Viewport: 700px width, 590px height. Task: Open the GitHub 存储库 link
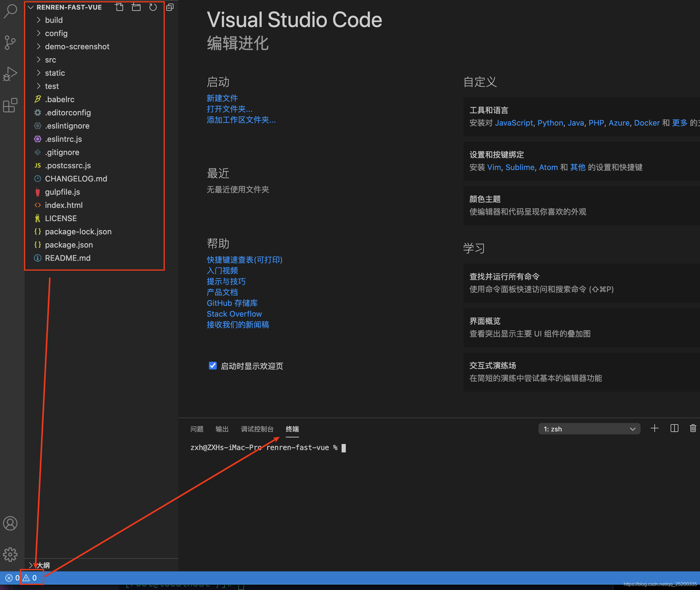click(x=232, y=303)
